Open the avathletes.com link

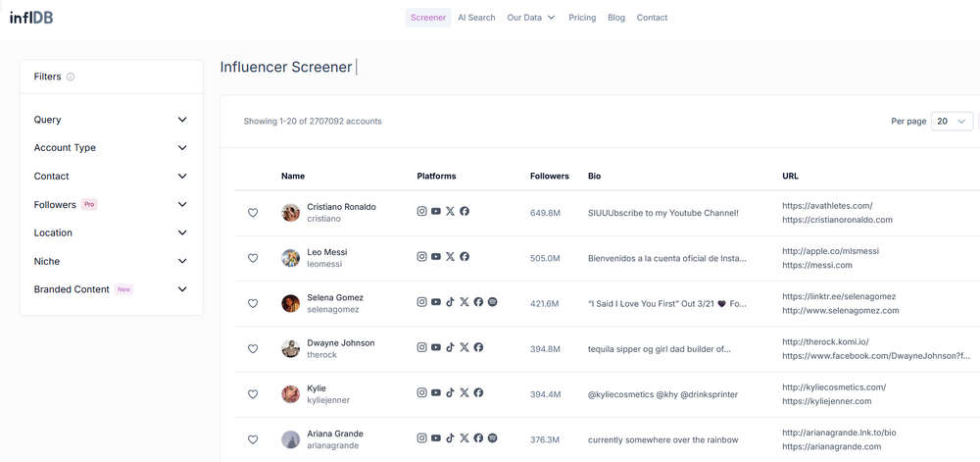click(827, 206)
